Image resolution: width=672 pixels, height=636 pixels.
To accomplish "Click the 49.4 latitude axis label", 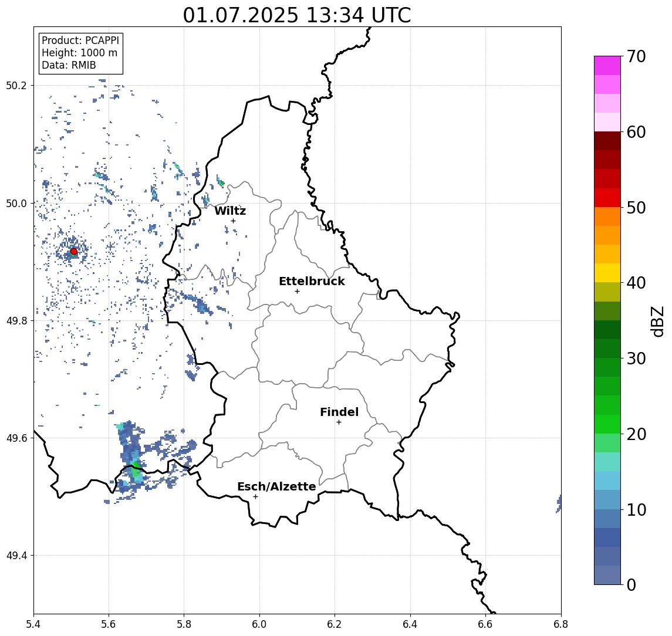I will (16, 556).
